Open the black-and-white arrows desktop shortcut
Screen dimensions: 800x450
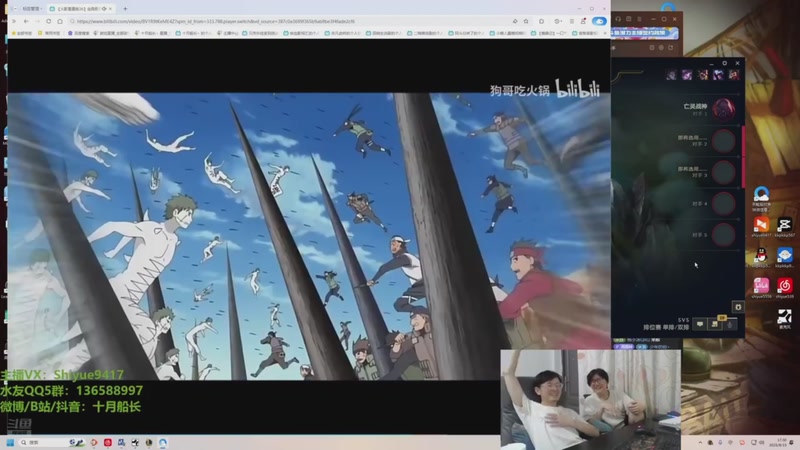coord(784,318)
